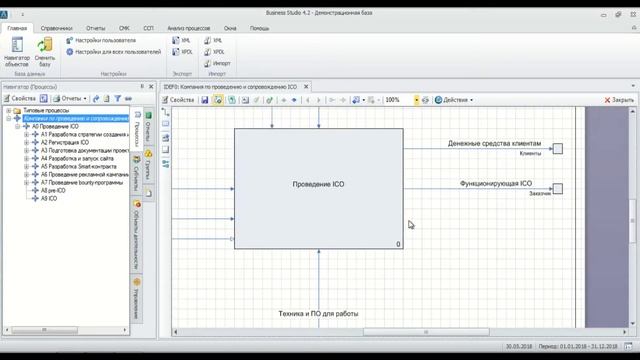The width and height of the screenshot is (640, 360).
Task: Click the blue up arrow in diagram toolbar
Action: click(294, 100)
